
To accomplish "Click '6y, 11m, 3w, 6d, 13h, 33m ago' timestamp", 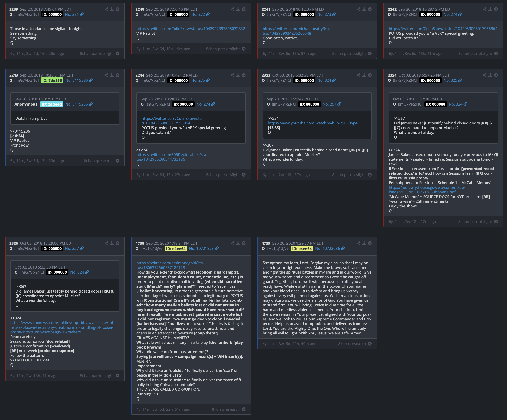I will point(37,161).
